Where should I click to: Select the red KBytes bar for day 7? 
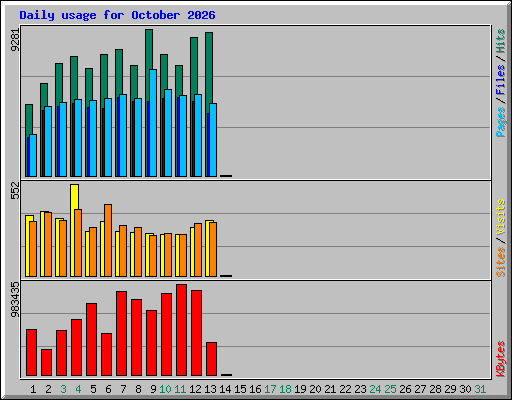[121, 334]
